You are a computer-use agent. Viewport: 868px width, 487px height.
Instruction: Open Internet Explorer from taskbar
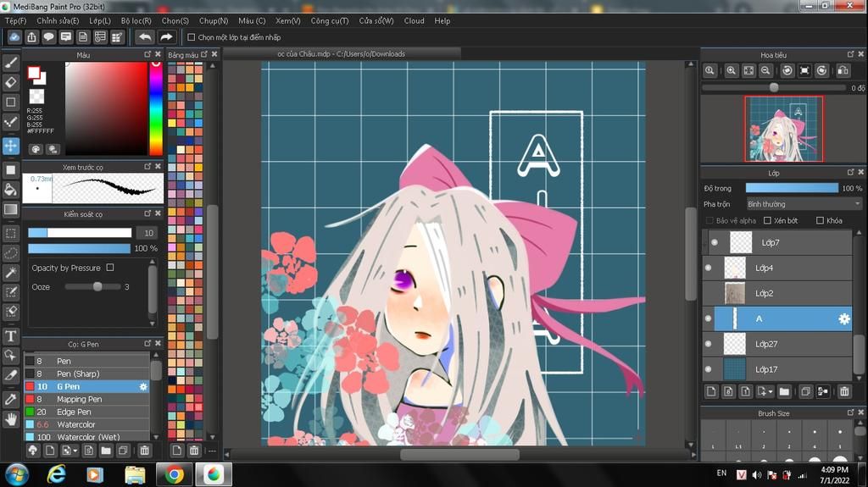[56, 475]
